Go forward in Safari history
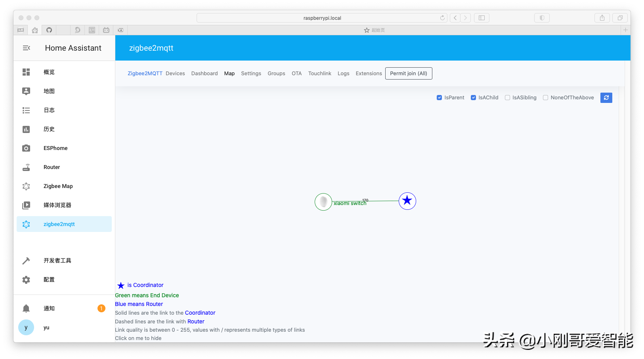The width and height of the screenshot is (644, 359). point(466,18)
